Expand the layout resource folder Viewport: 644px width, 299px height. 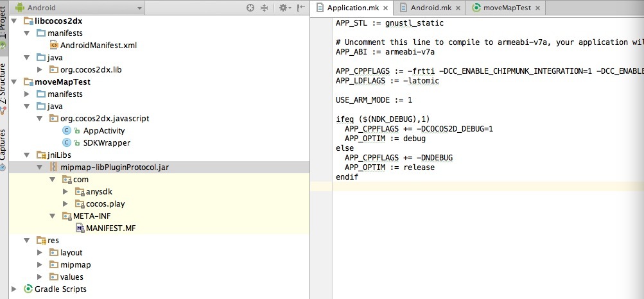pos(39,253)
